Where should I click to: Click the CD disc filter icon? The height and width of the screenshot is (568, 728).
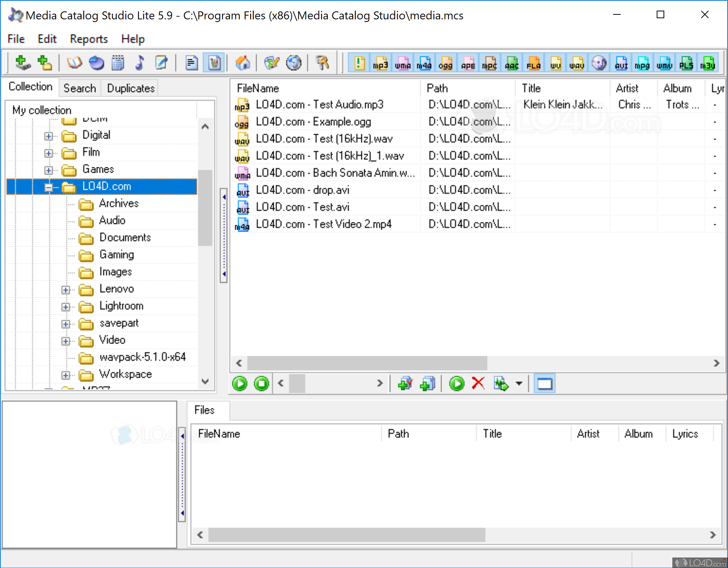[599, 63]
